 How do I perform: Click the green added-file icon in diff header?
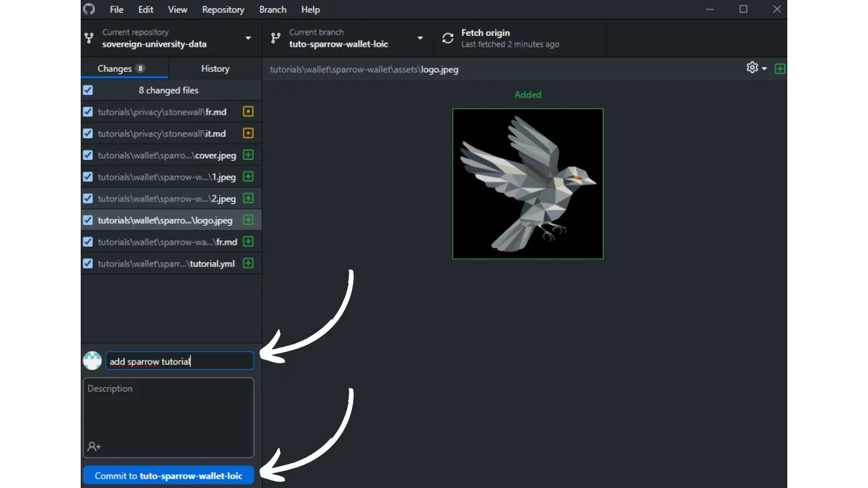(780, 68)
